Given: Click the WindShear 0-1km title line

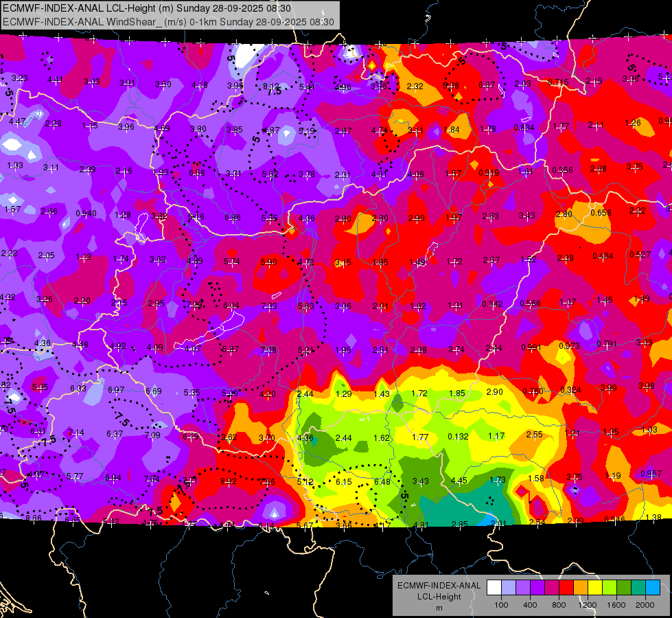Looking at the screenshot, I should pos(168,22).
